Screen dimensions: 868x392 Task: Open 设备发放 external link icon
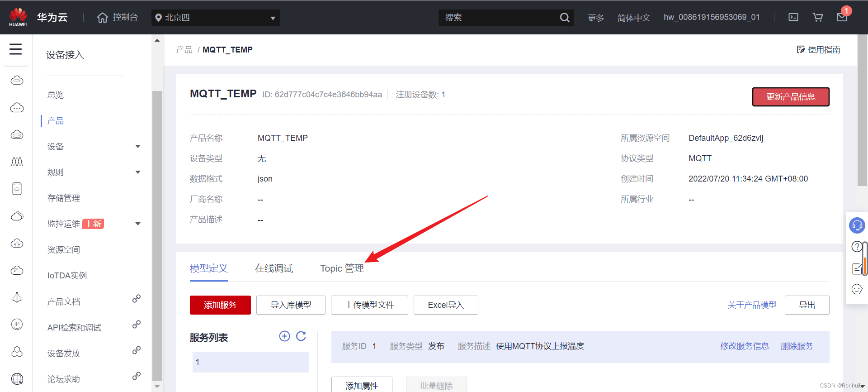click(137, 350)
